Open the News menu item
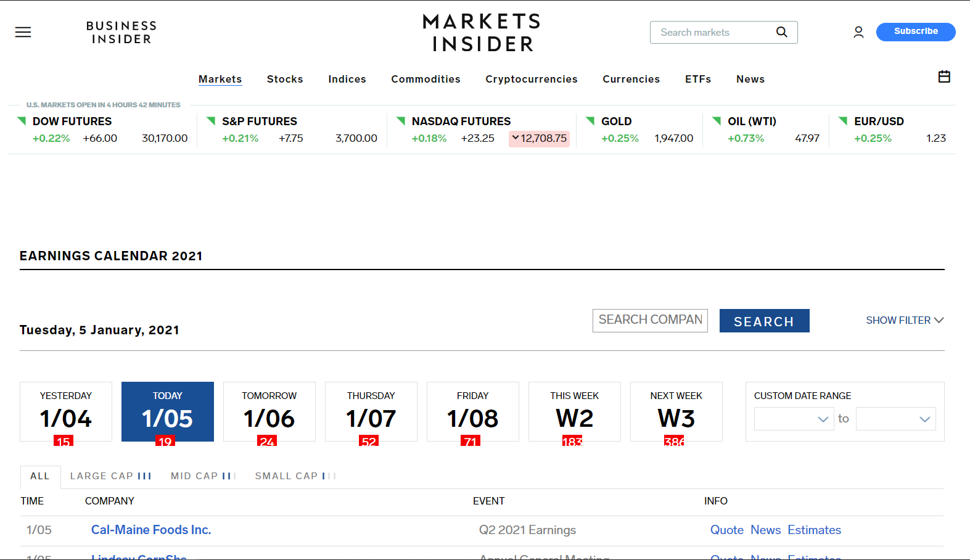Screen dimensions: 970x560 (750, 79)
